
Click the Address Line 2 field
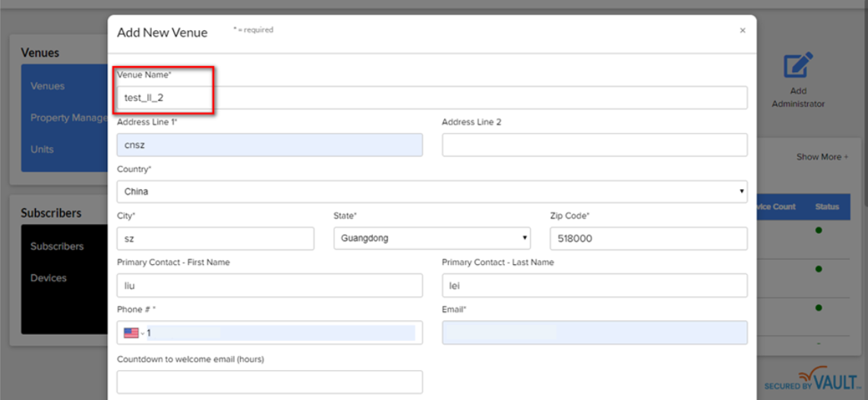coord(594,145)
